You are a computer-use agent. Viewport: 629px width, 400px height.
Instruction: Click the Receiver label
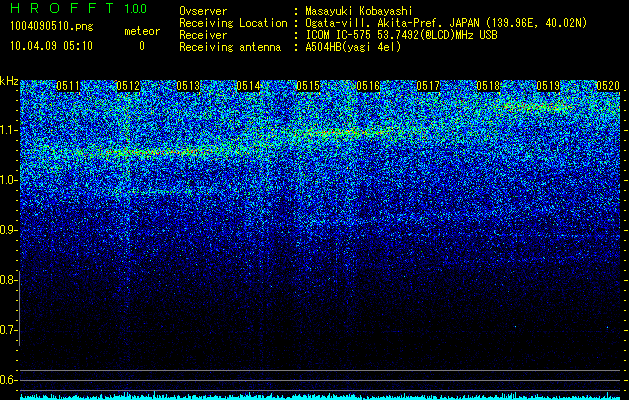tap(203, 35)
